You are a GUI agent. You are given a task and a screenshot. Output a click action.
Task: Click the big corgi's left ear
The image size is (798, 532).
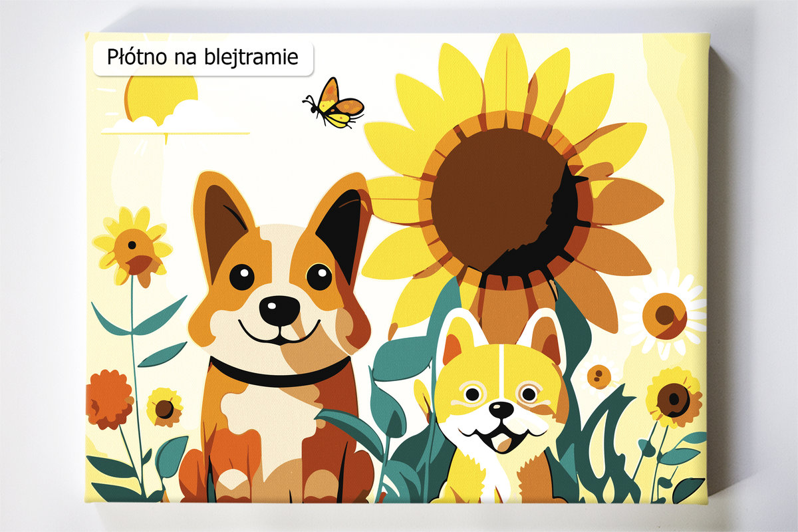221,221
